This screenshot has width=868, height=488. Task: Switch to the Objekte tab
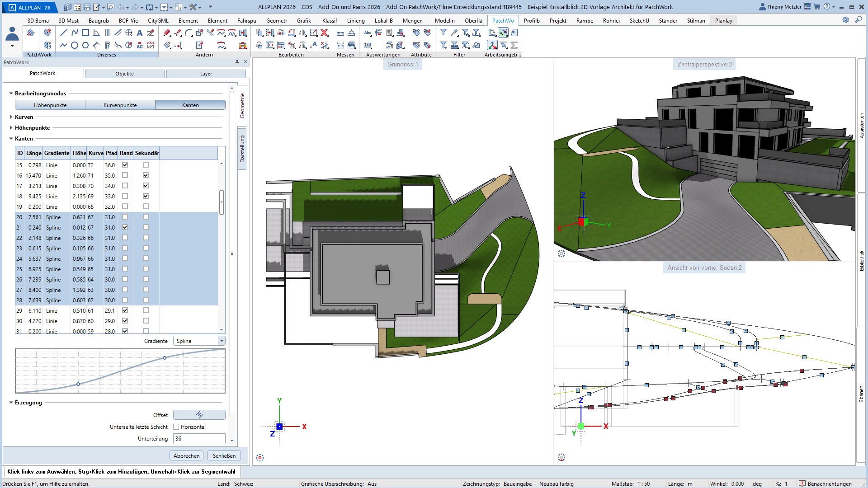tap(124, 74)
